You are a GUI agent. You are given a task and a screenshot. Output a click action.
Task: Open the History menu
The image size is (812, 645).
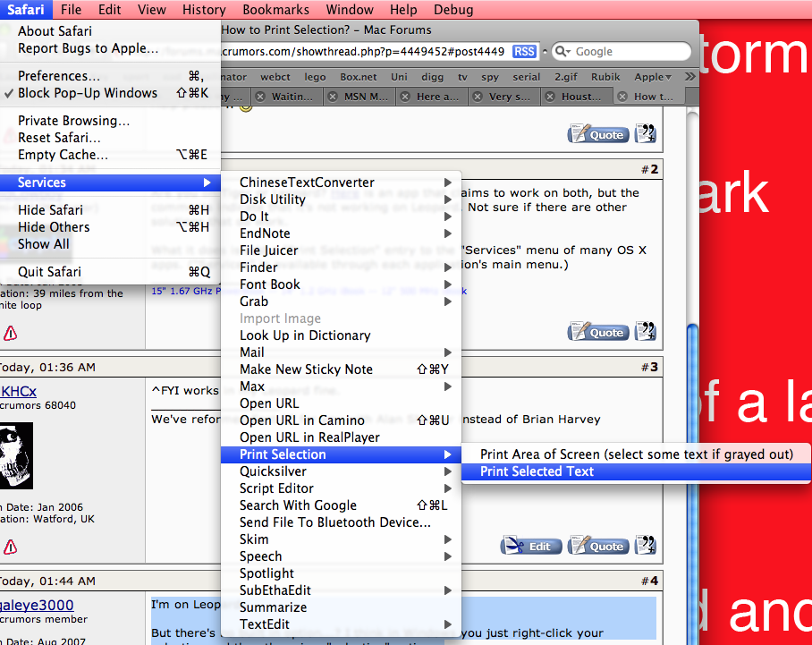[x=204, y=10]
